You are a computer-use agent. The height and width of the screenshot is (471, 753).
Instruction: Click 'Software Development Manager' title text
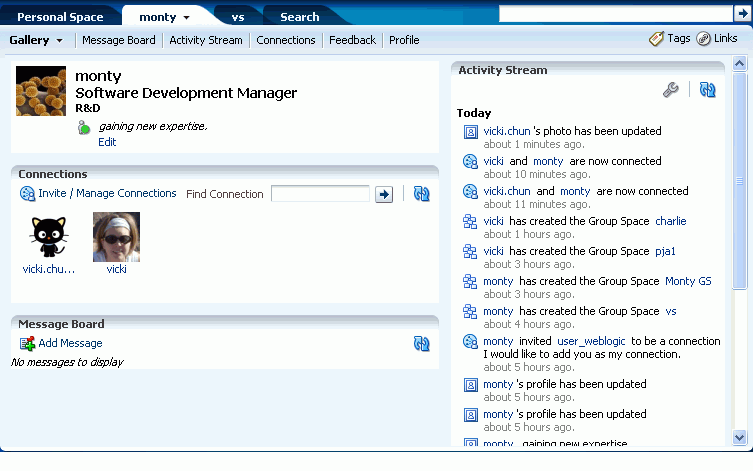click(186, 93)
